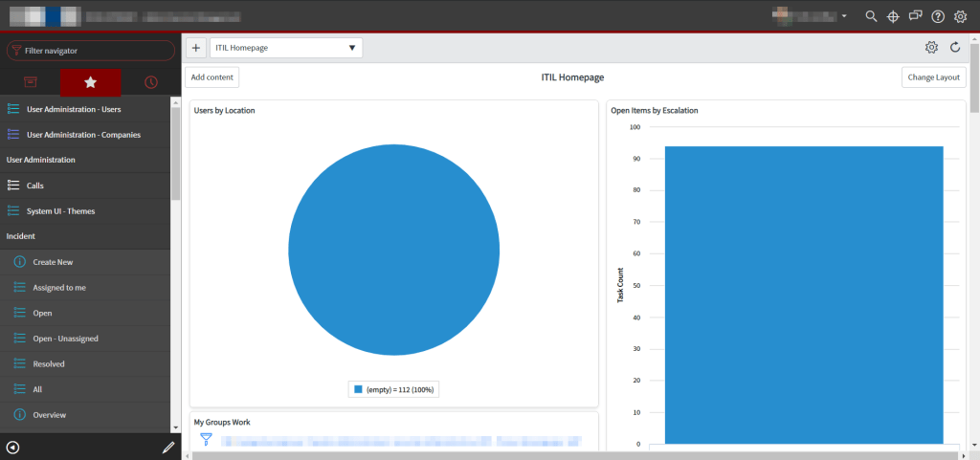Screen dimensions: 980x460
Task: Click the Change Layout button
Action: click(x=933, y=77)
